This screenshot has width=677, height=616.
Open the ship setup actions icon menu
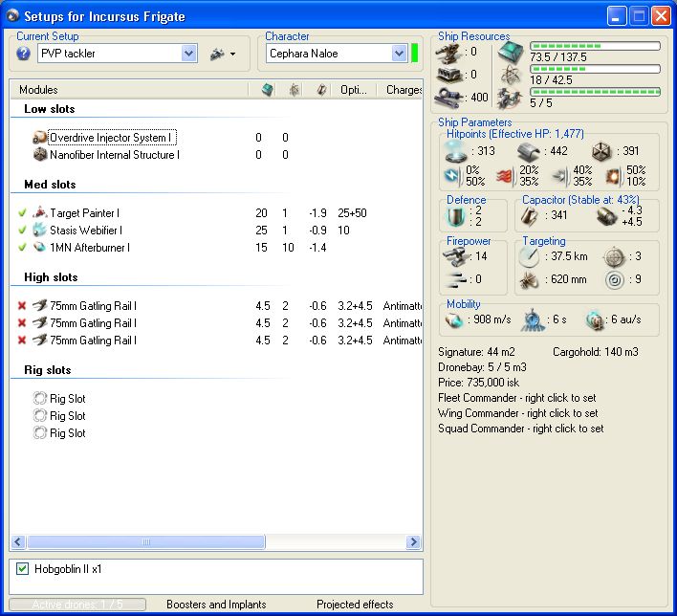point(223,54)
